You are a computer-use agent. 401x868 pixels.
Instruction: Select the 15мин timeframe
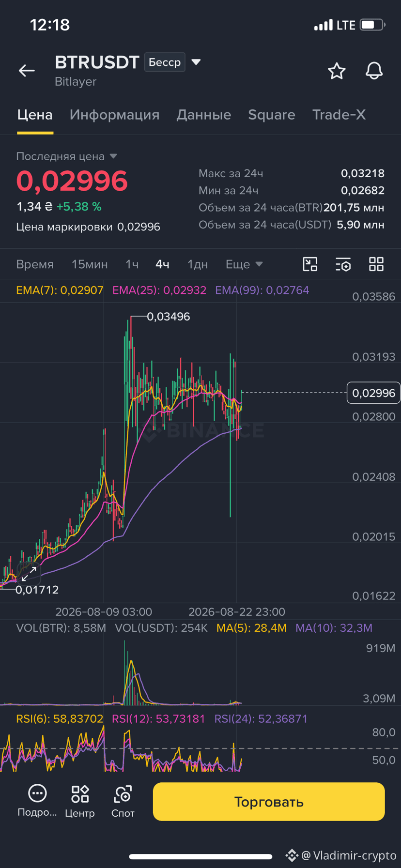coord(90,264)
